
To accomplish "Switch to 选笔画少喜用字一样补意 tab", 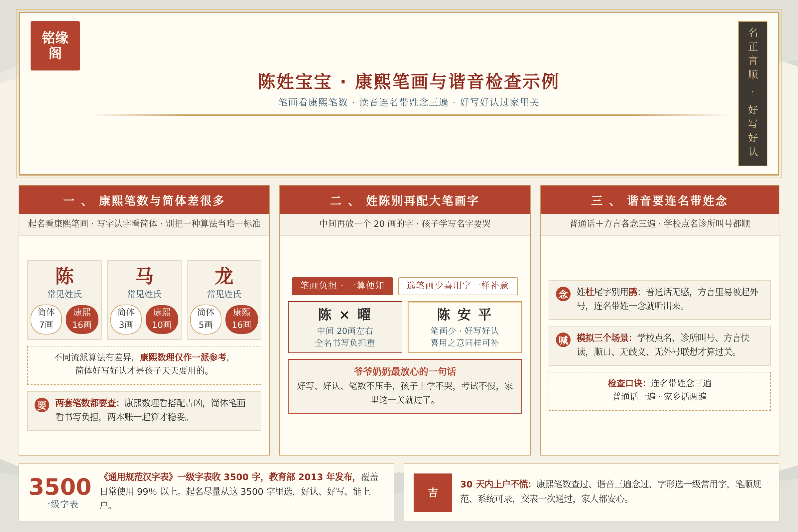I will click(x=458, y=286).
